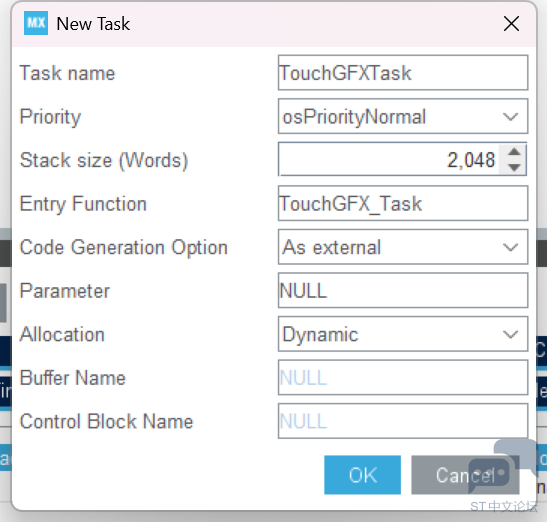547x522 pixels.
Task: Confirm the new task with OK
Action: point(362,475)
